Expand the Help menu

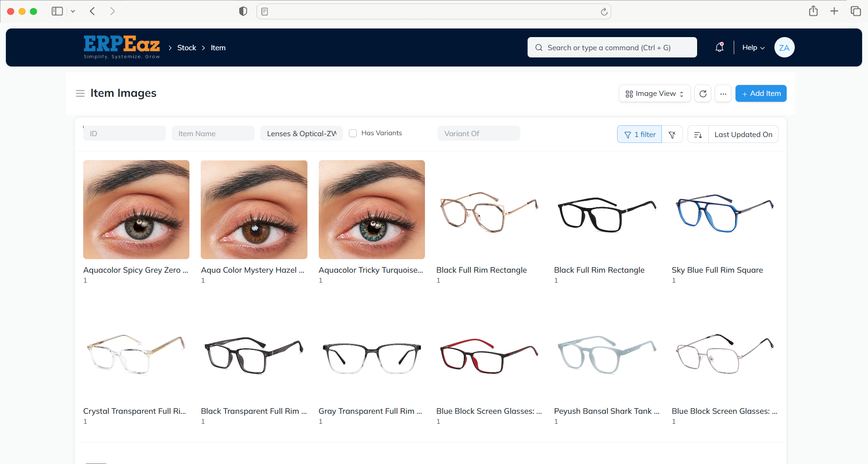(752, 47)
